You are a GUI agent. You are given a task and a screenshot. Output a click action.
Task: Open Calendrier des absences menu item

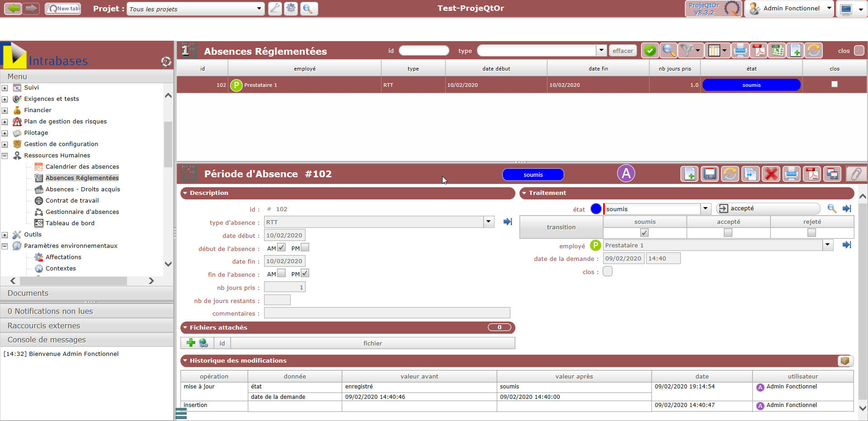point(82,166)
